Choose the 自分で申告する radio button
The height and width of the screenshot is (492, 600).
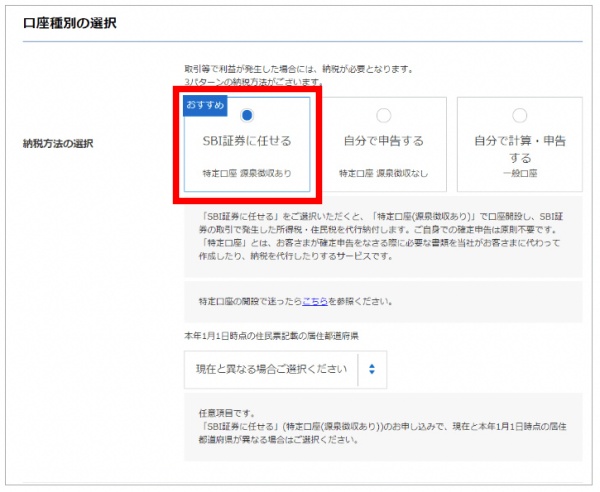[383, 116]
